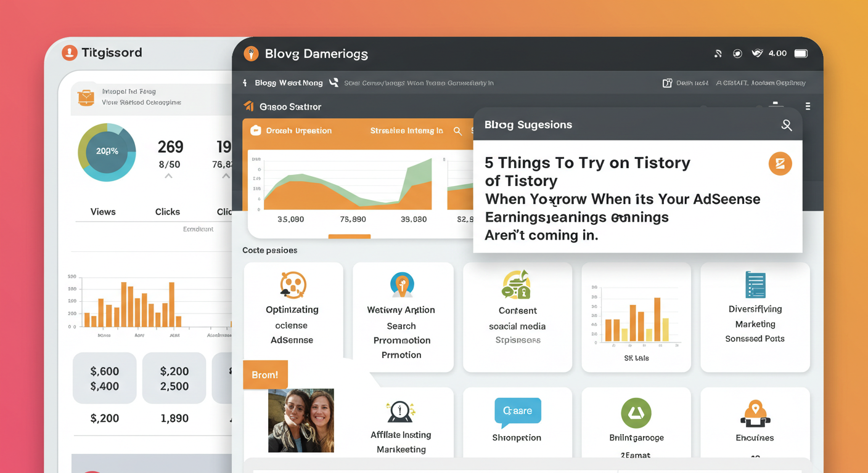This screenshot has height=473, width=868.
Task: Click the $,600 $,400 earnings tile
Action: pos(105,378)
